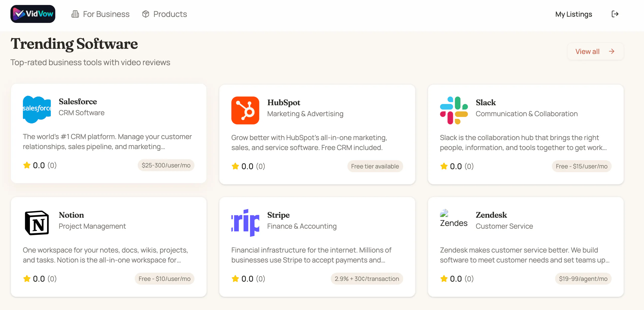
Task: Click the Slack description text
Action: [x=523, y=143]
